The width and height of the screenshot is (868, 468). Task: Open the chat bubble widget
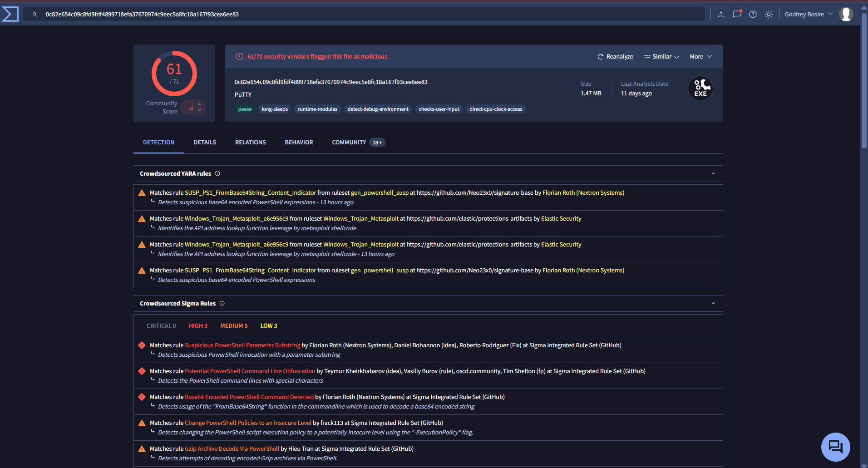[x=835, y=447]
